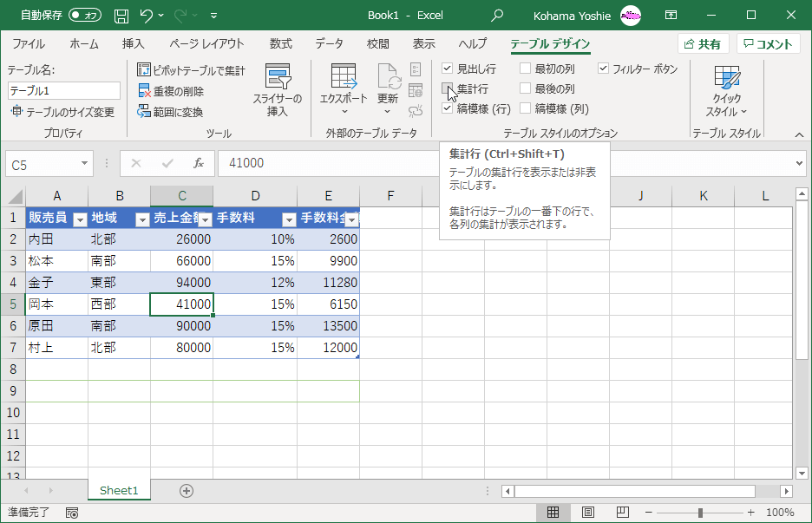Click the macro recording icon in status bar
The height and width of the screenshot is (523, 812).
pyautogui.click(x=72, y=513)
